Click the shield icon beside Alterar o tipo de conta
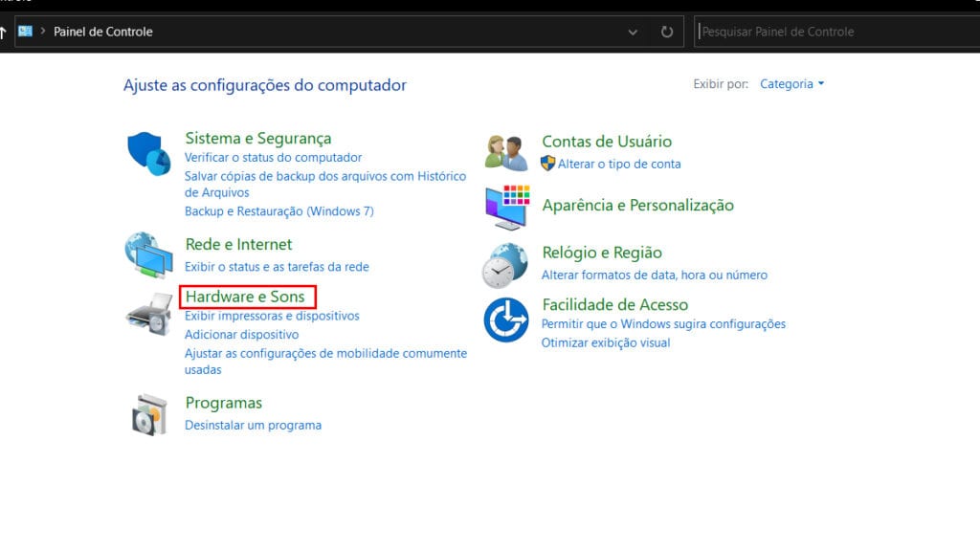The image size is (980, 551). click(x=547, y=163)
